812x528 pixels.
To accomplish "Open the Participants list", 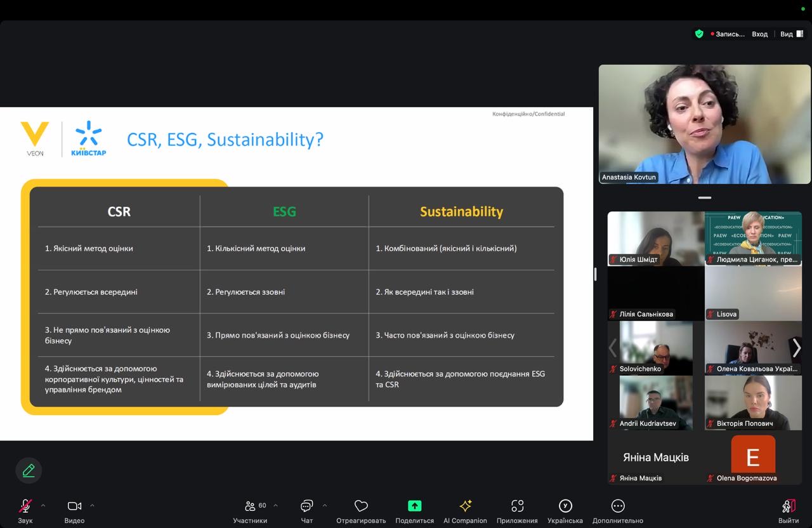I will click(251, 506).
